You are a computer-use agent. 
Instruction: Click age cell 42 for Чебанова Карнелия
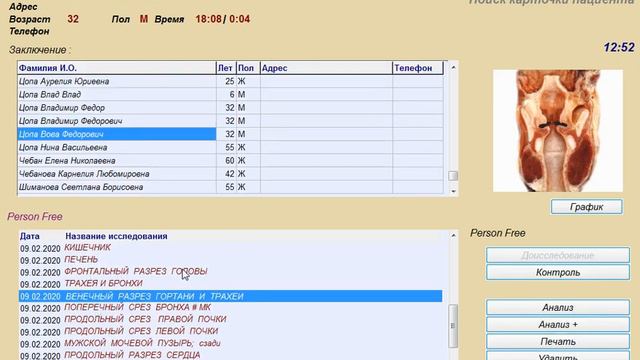point(226,174)
